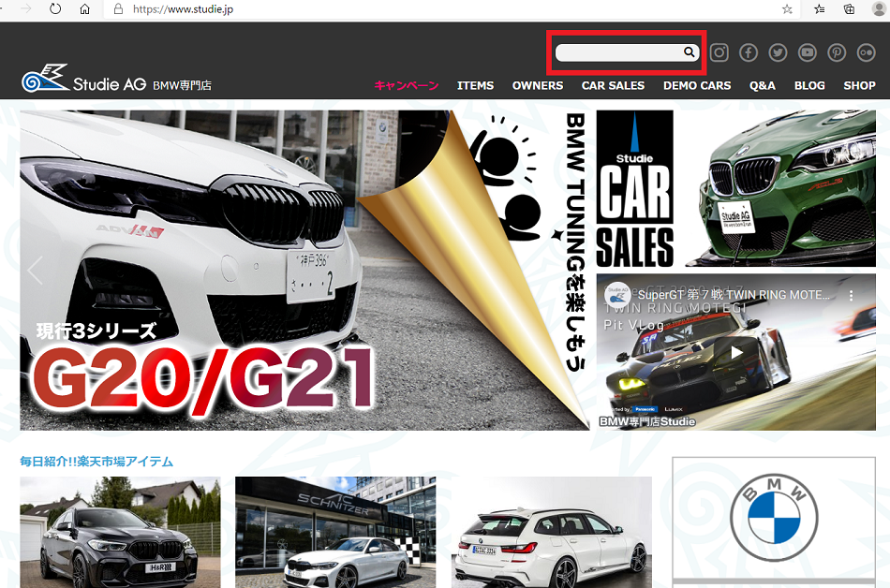Open the Studie Flickr page icon
Image resolution: width=890 pixels, height=588 pixels.
click(x=867, y=52)
